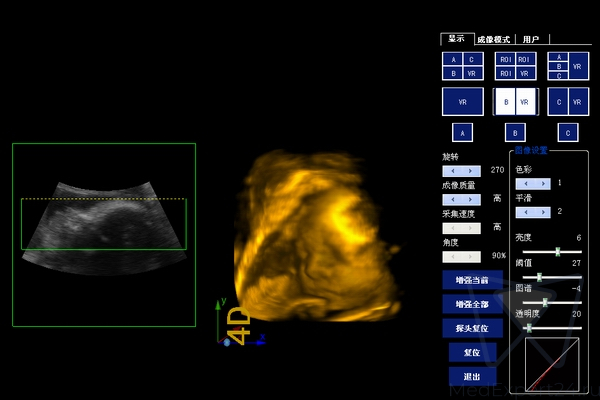Choose the C and VR split layout
The image size is (600, 400).
(569, 102)
